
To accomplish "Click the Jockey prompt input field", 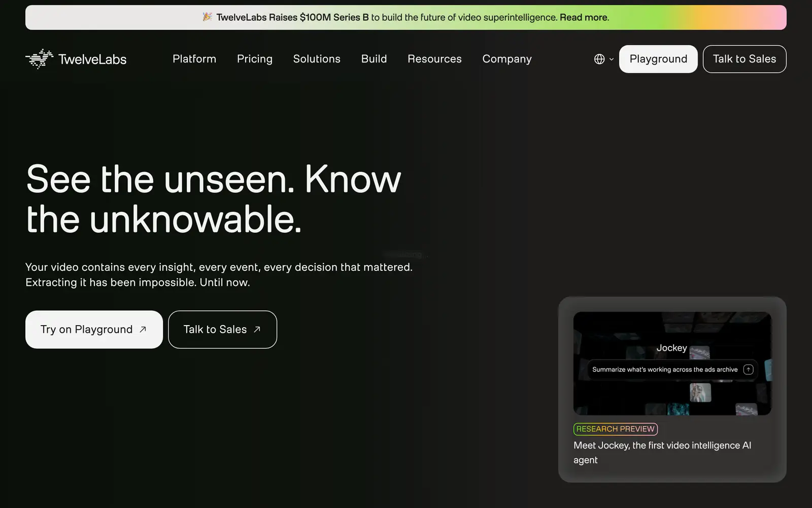I will (x=672, y=369).
